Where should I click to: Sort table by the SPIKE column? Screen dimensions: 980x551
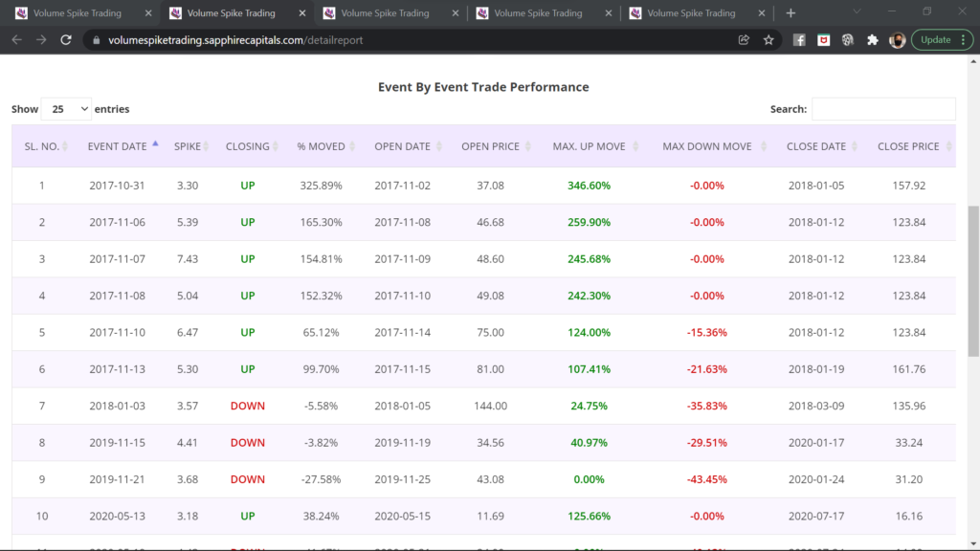[188, 146]
